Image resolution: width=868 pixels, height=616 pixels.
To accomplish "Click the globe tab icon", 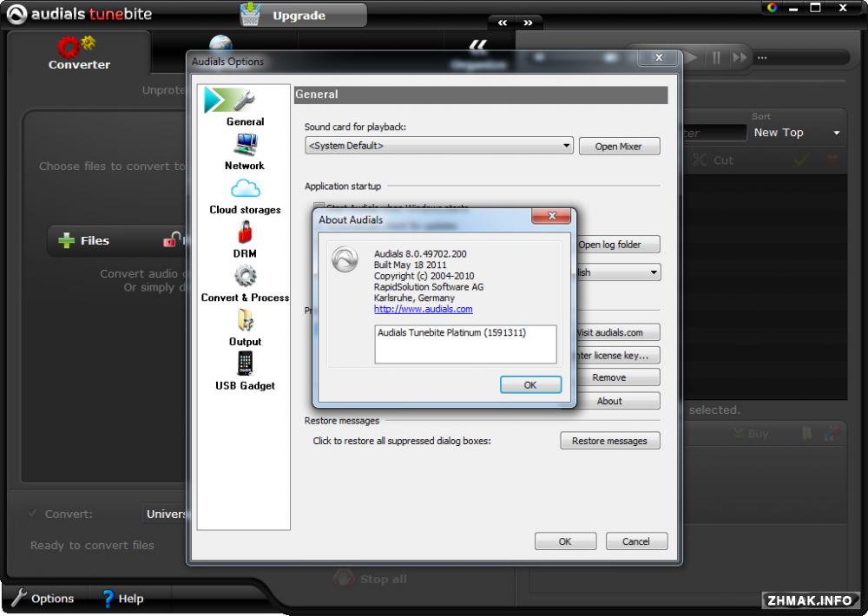I will coord(220,43).
